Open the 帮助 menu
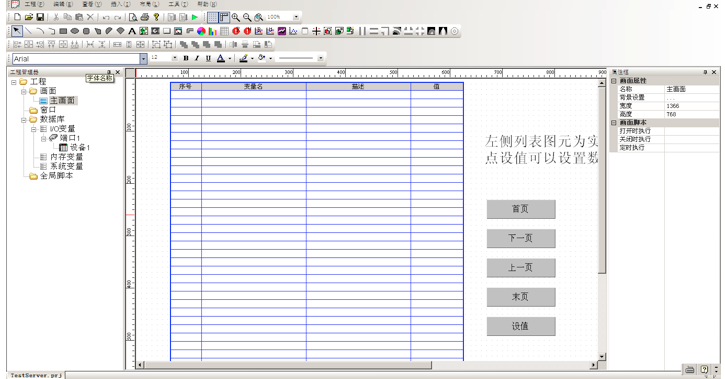 tap(207, 4)
